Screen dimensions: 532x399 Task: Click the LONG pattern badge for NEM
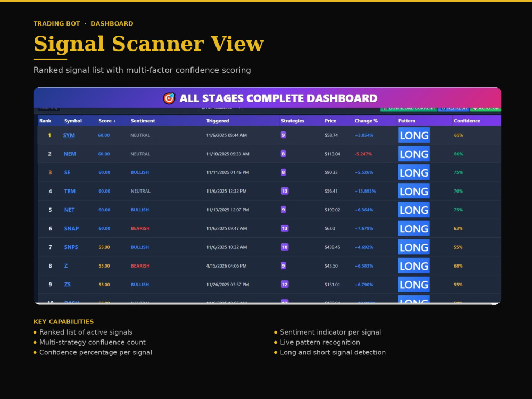pyautogui.click(x=414, y=154)
